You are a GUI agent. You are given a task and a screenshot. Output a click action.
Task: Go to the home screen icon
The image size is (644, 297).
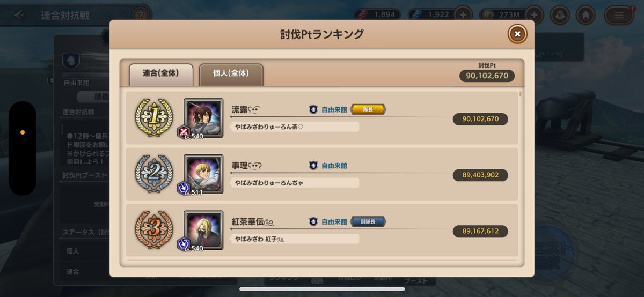pos(587,14)
